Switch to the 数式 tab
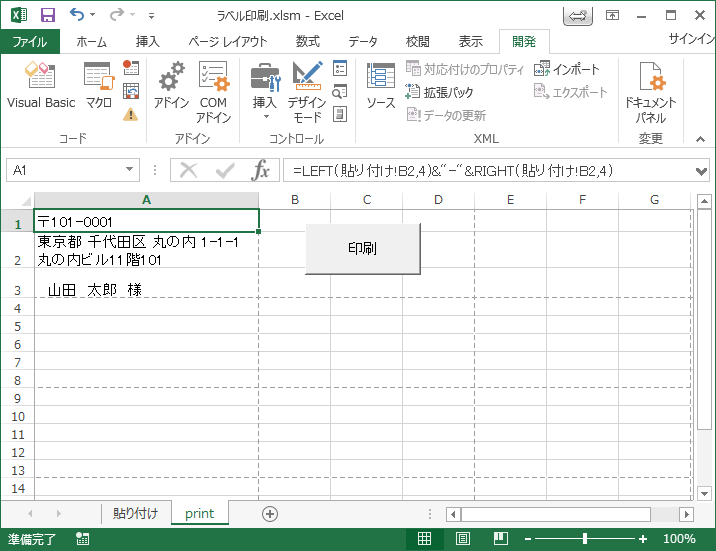 pos(307,42)
